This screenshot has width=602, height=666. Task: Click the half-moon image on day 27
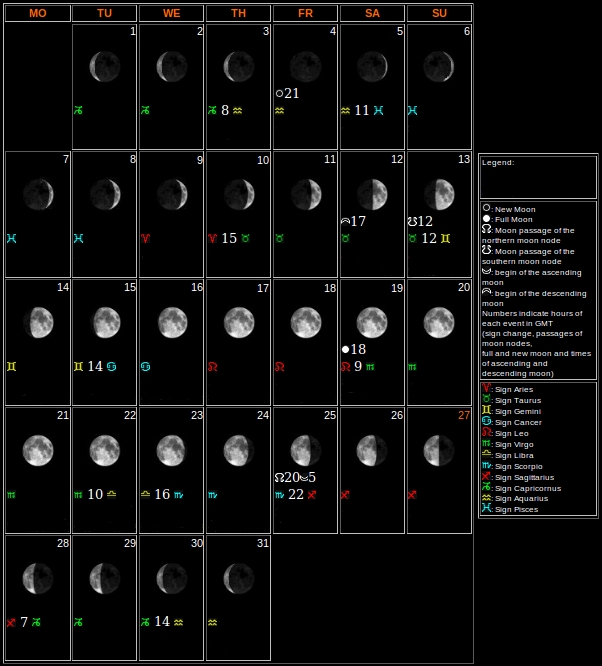[x=438, y=450]
